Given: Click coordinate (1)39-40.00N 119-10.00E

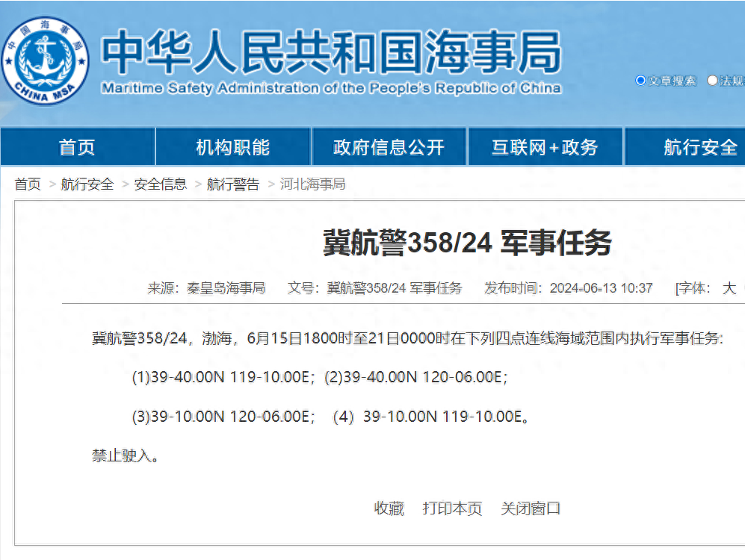Looking at the screenshot, I should [x=223, y=377].
